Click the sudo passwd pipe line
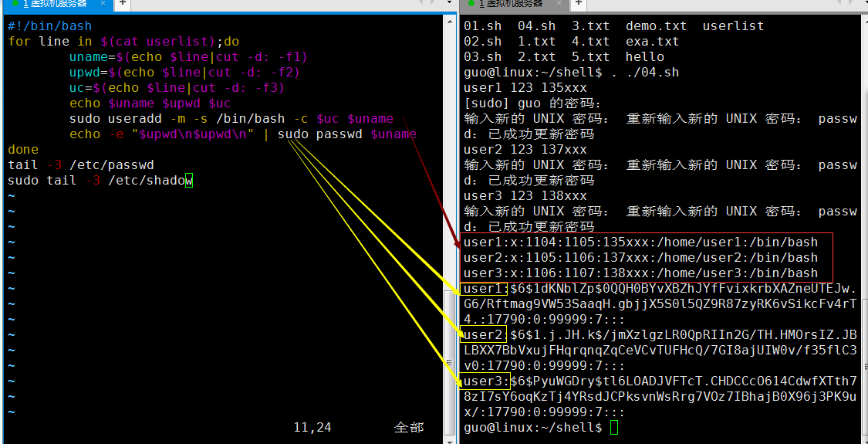This screenshot has height=444, width=868. point(243,134)
